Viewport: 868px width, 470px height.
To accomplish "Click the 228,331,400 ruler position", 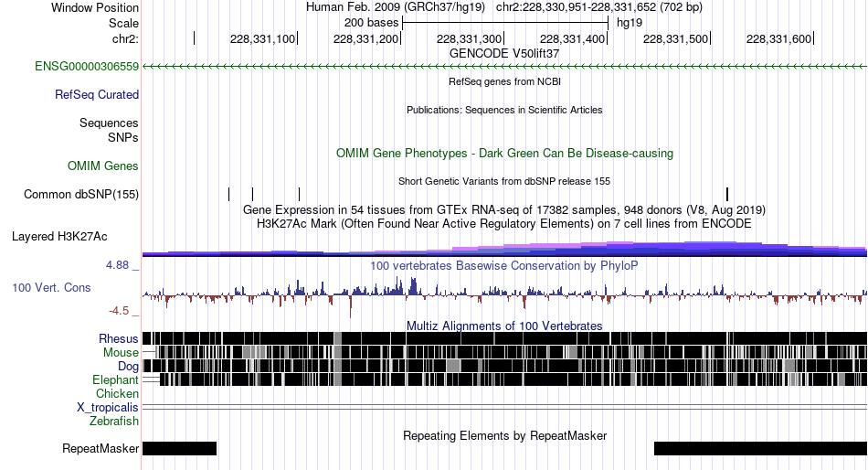I will tap(572, 38).
